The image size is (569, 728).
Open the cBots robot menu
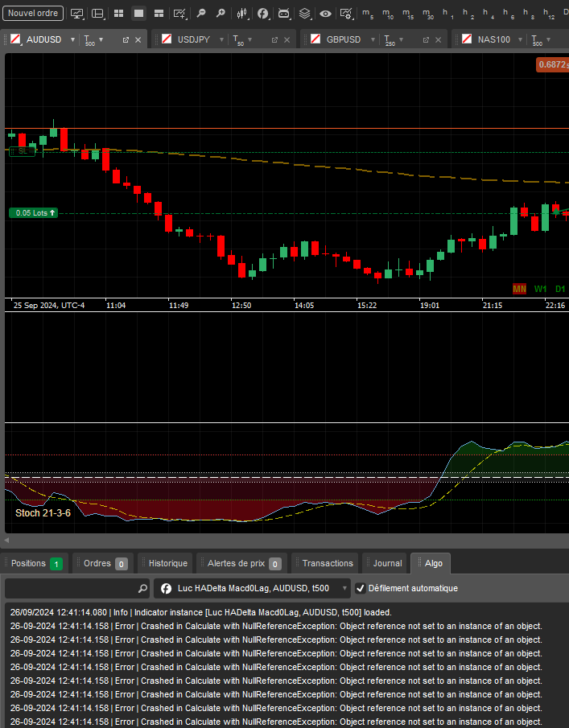tap(284, 14)
